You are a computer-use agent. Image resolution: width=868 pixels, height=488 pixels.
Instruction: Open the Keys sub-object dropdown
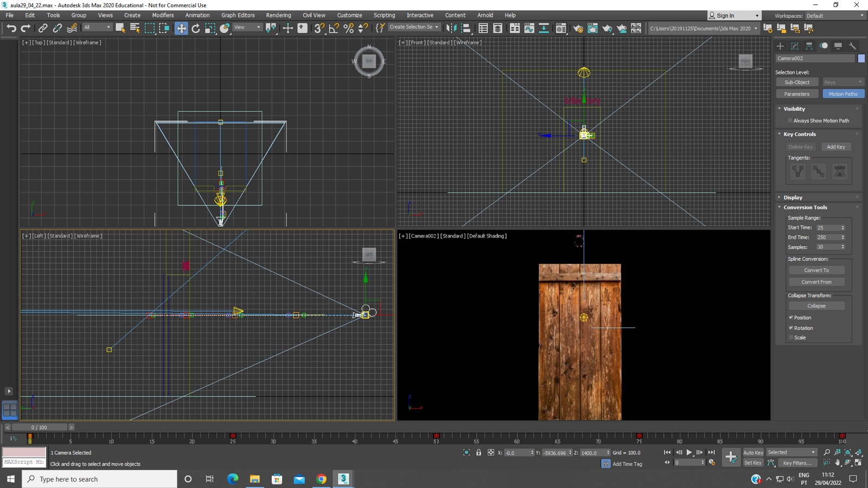pyautogui.click(x=843, y=82)
